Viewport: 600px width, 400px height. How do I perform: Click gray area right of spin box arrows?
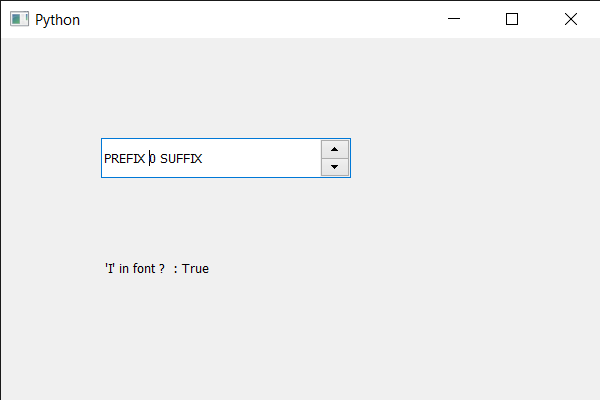[450, 158]
